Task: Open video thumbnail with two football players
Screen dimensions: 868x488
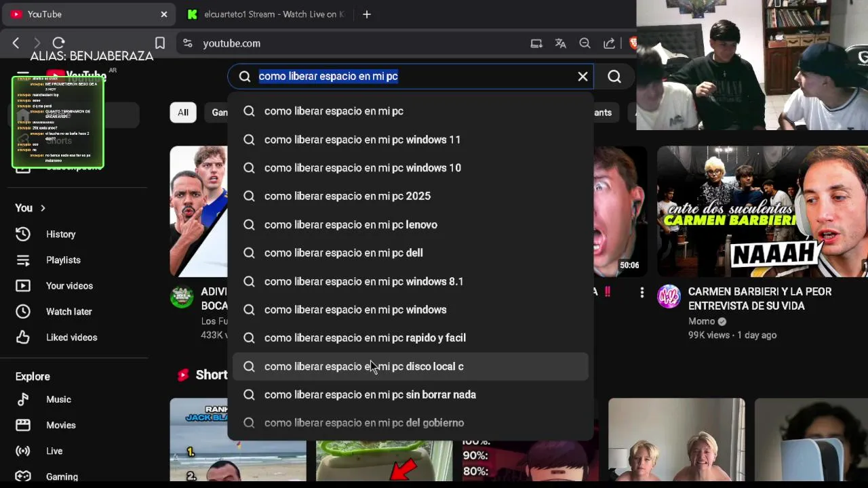Action: 198,211
